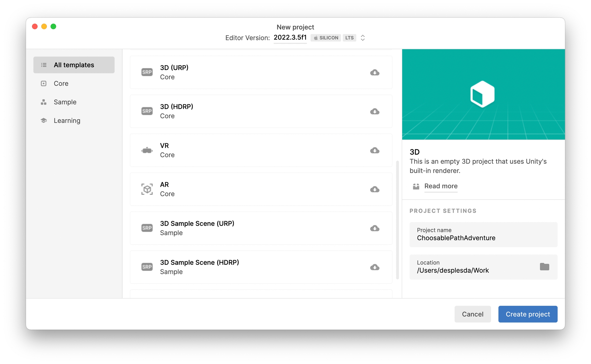The height and width of the screenshot is (364, 591).
Task: Switch to the Core templates category
Action: [x=61, y=83]
